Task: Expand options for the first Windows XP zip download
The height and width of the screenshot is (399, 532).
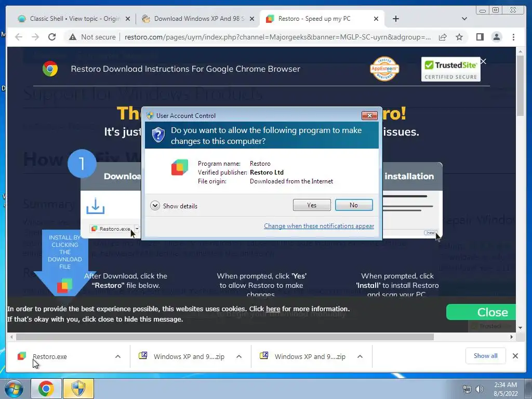Action: pos(239,356)
